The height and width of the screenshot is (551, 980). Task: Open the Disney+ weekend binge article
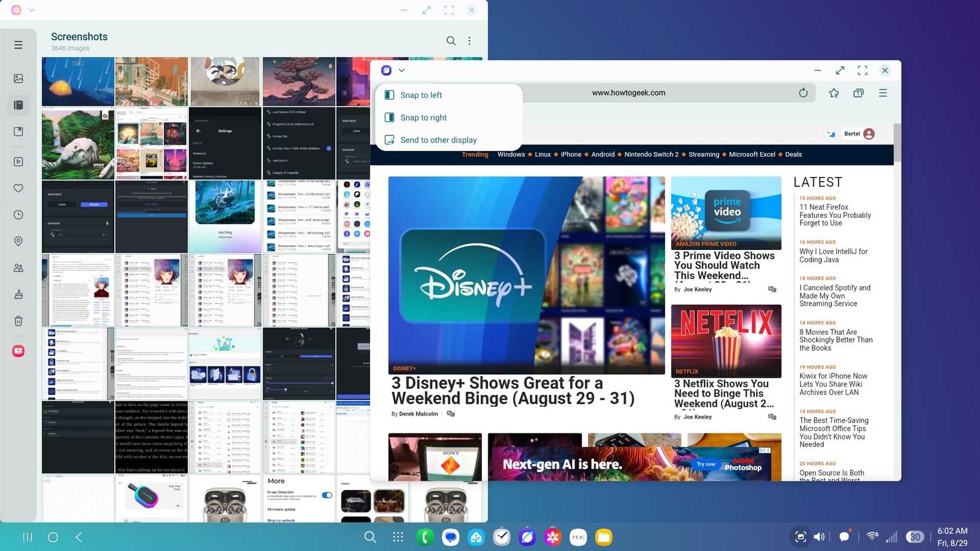point(513,391)
